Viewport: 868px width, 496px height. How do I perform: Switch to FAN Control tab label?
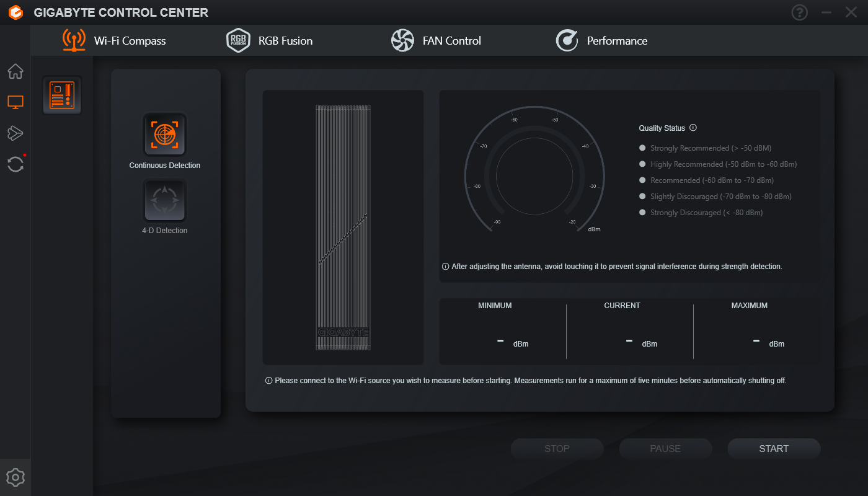452,41
